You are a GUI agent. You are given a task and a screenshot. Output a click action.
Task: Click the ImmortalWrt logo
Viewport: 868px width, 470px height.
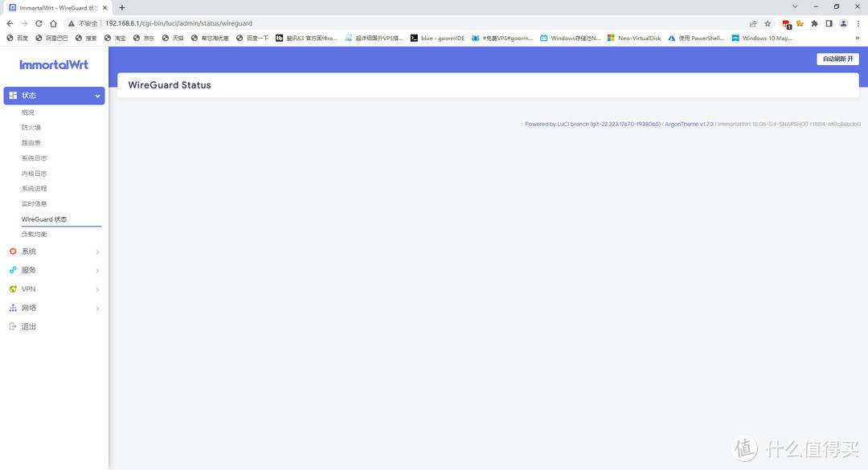point(54,64)
